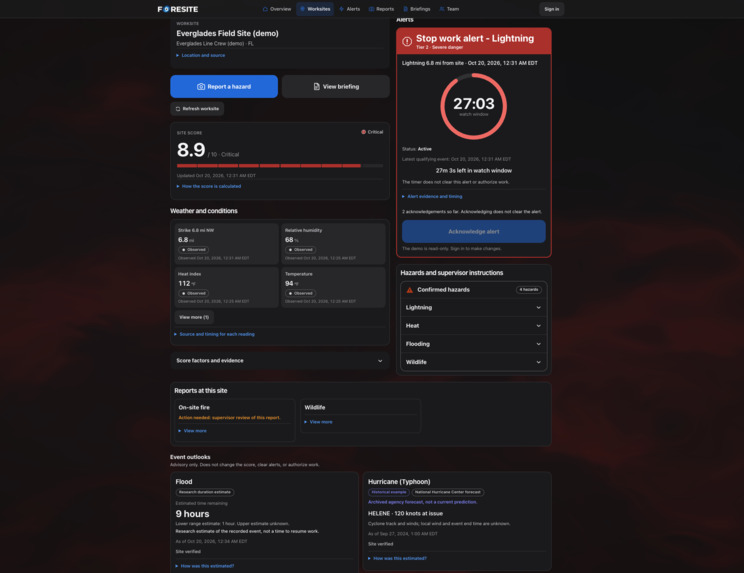Viewport: 744px width, 573px height.
Task: Click the document icon on View briefing
Action: (316, 87)
